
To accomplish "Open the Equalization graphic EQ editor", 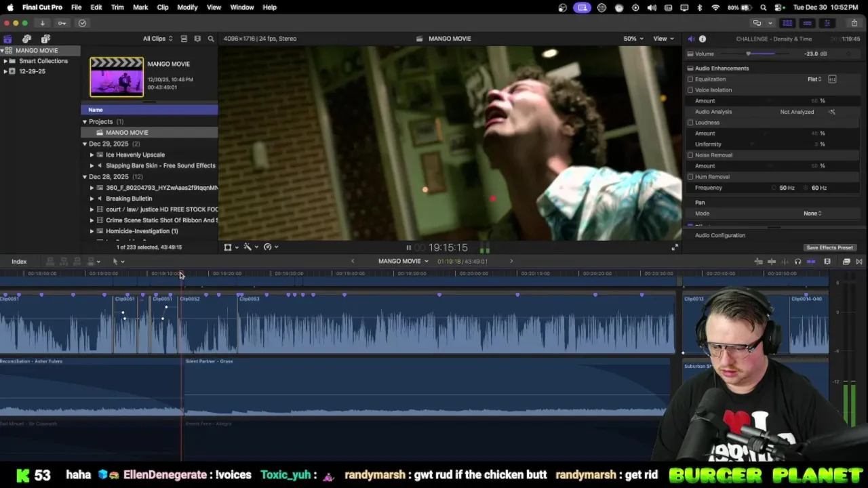I will [x=832, y=79].
